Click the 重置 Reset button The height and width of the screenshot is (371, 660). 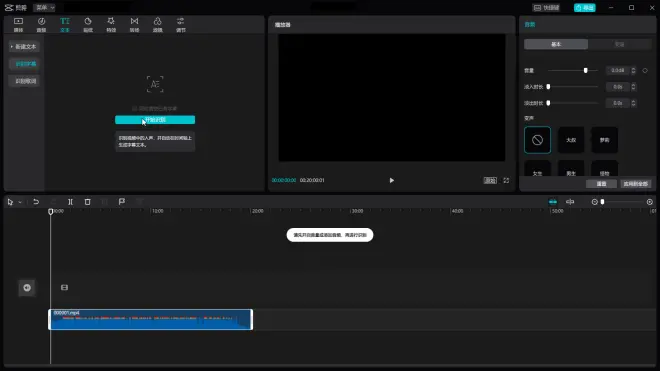(601, 184)
